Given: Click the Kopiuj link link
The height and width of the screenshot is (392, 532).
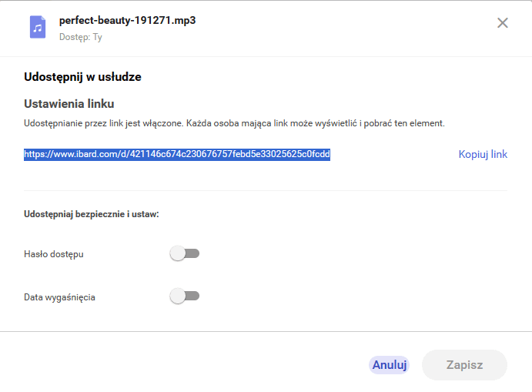Looking at the screenshot, I should pyautogui.click(x=483, y=154).
